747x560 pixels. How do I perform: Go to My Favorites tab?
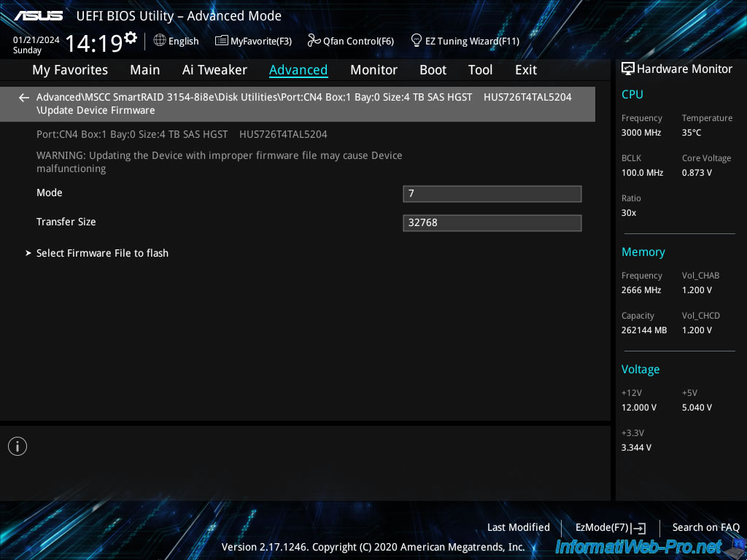coord(70,70)
